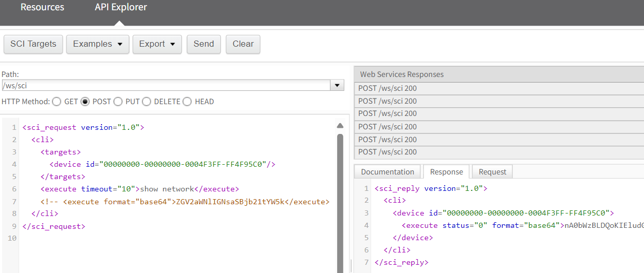The height and width of the screenshot is (273, 644).
Task: Select the HEAD HTTP method
Action: (x=187, y=102)
